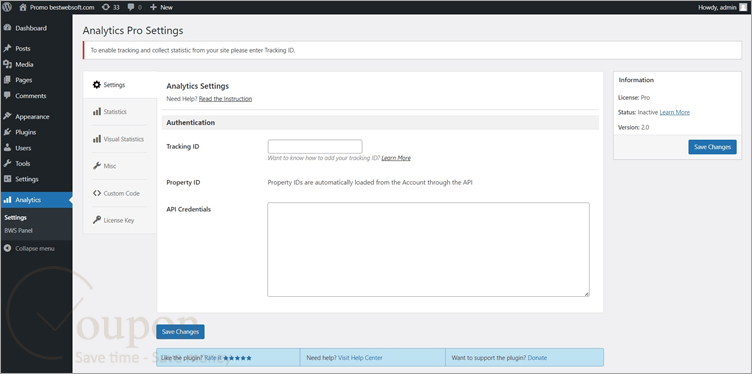
Task: Click Settings submenu under Analytics
Action: (x=15, y=218)
